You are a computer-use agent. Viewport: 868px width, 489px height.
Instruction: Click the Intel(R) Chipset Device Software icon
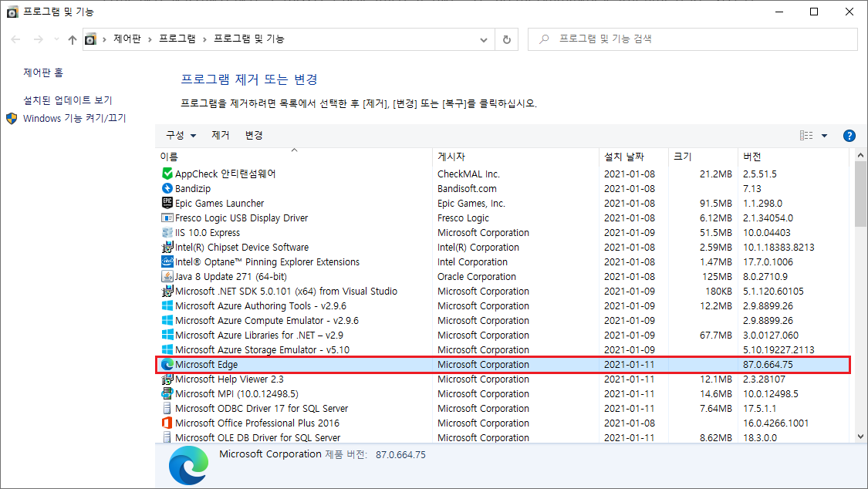[167, 248]
